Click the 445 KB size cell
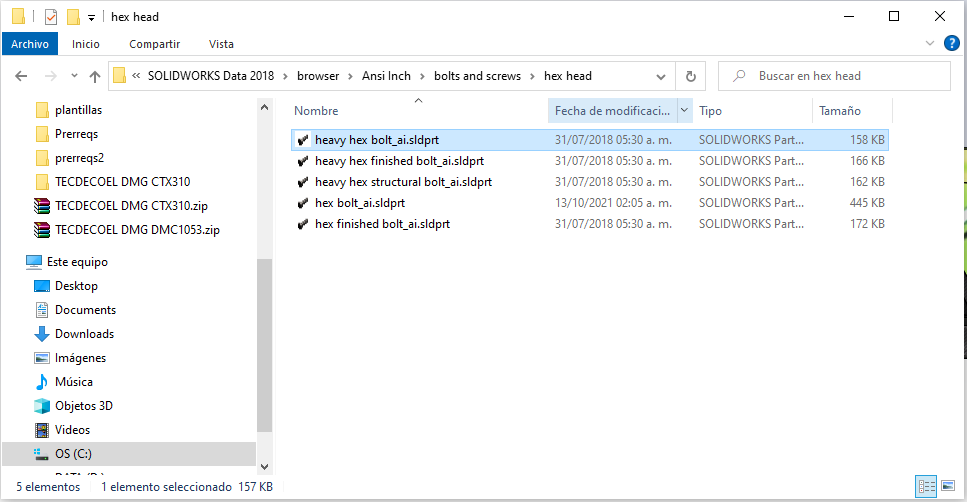The image size is (967, 502). (867, 203)
